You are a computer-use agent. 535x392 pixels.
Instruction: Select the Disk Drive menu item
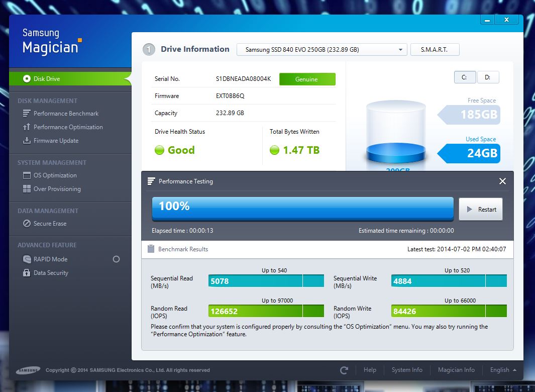(70, 79)
